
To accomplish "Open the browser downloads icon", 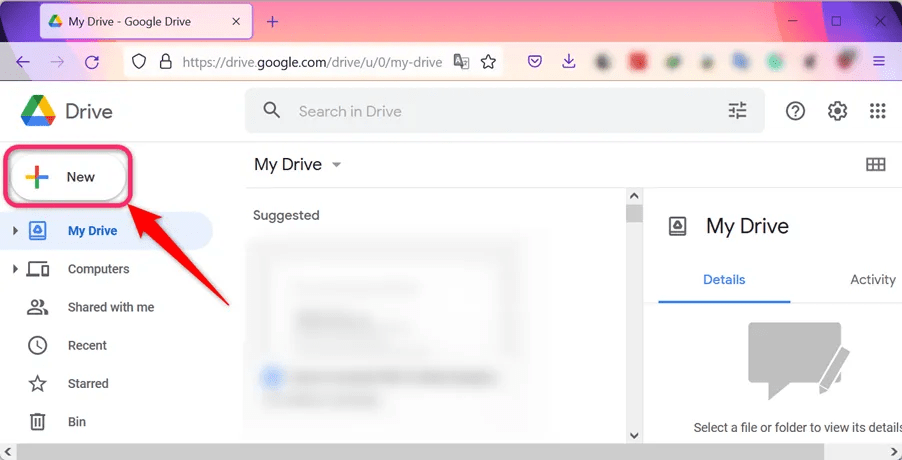I will coord(569,61).
